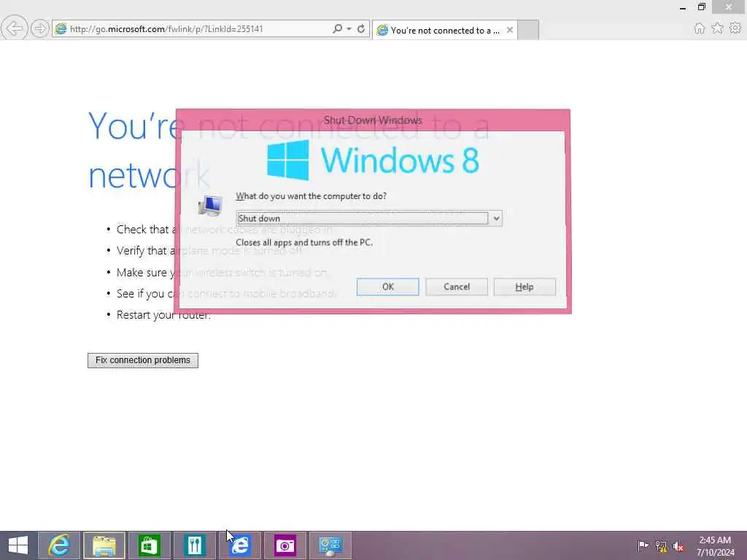This screenshot has width=747, height=560.
Task: Open Action Center flag in tray
Action: [x=643, y=545]
